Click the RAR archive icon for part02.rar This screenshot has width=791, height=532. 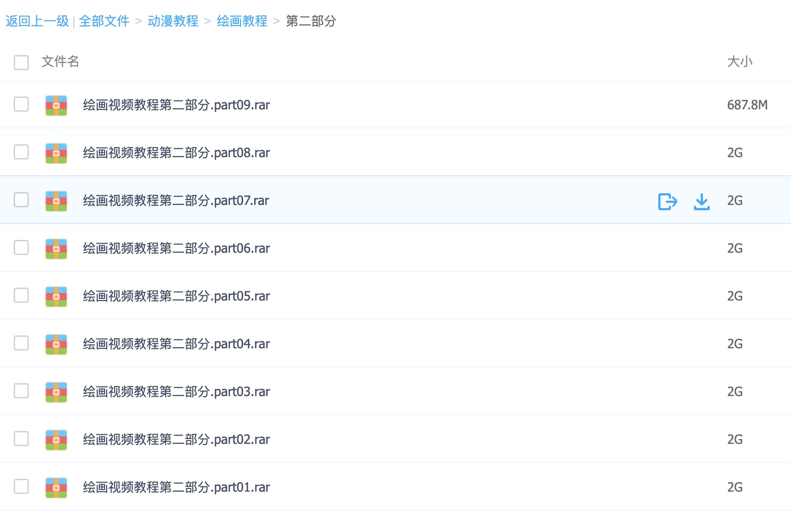coord(56,440)
